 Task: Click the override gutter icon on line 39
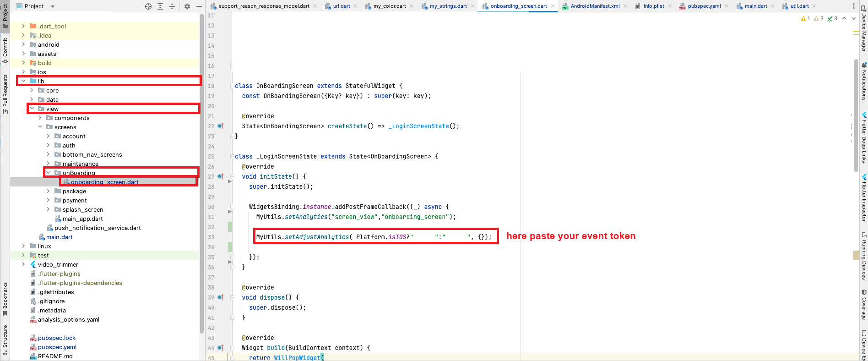(220, 297)
